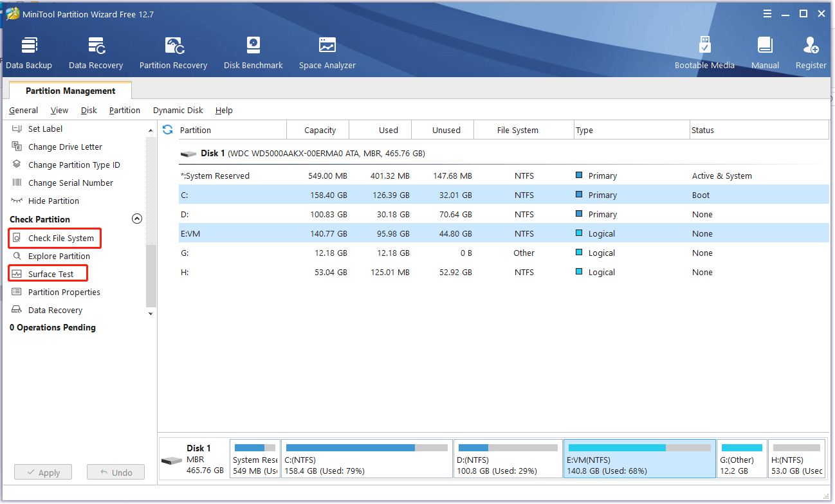
Task: Click the Apply button
Action: tap(42, 473)
